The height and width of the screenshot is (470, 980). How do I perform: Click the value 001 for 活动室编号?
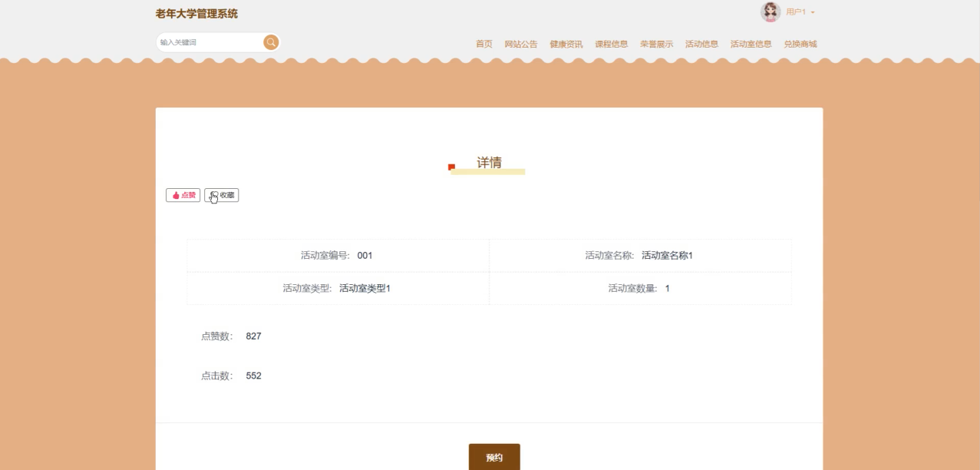365,256
